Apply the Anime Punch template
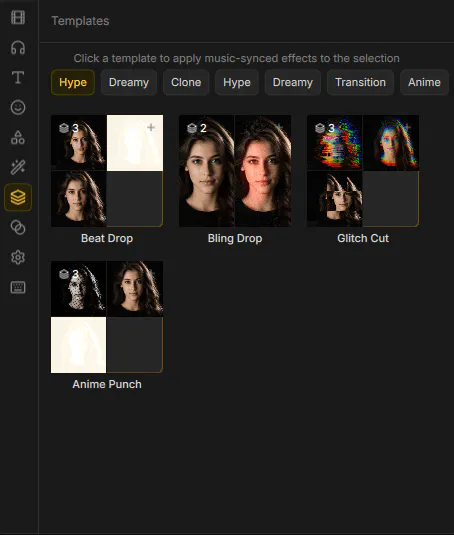 point(107,317)
